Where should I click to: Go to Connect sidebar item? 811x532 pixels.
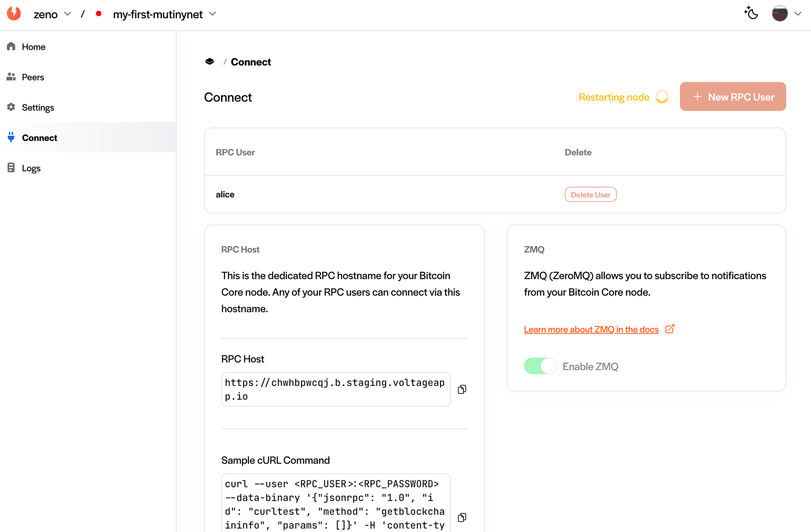(39, 138)
